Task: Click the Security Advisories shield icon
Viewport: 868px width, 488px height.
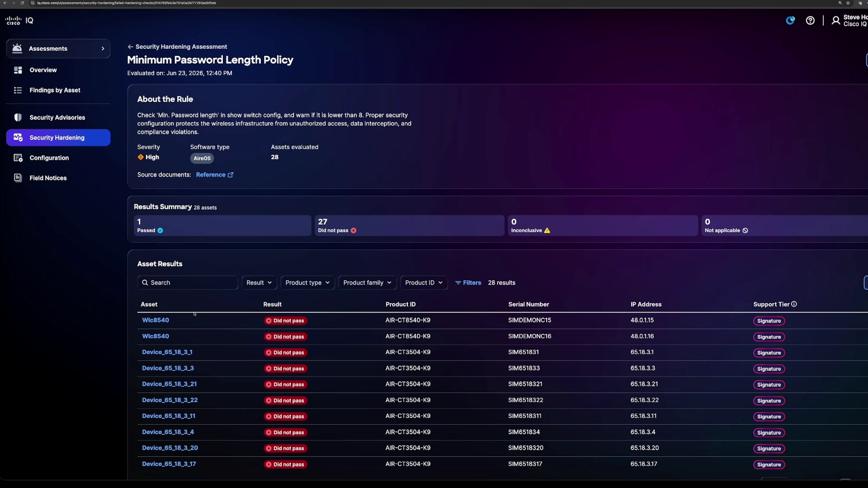Action: pyautogui.click(x=18, y=117)
